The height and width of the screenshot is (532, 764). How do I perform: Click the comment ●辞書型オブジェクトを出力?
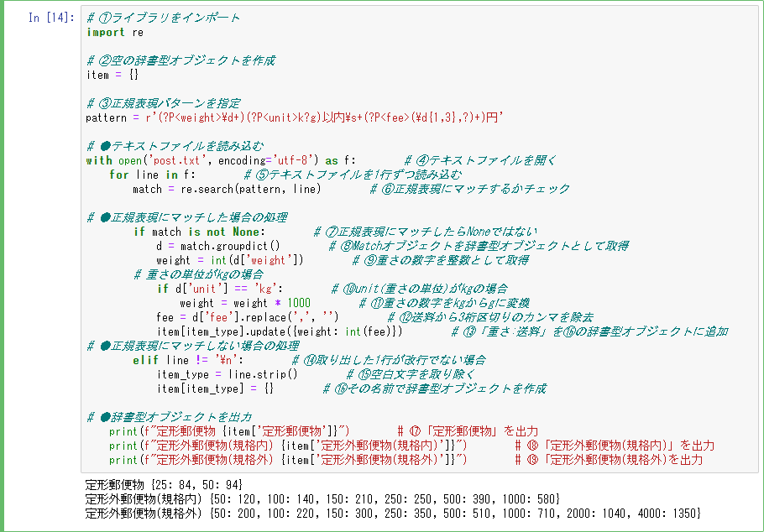pos(169,418)
